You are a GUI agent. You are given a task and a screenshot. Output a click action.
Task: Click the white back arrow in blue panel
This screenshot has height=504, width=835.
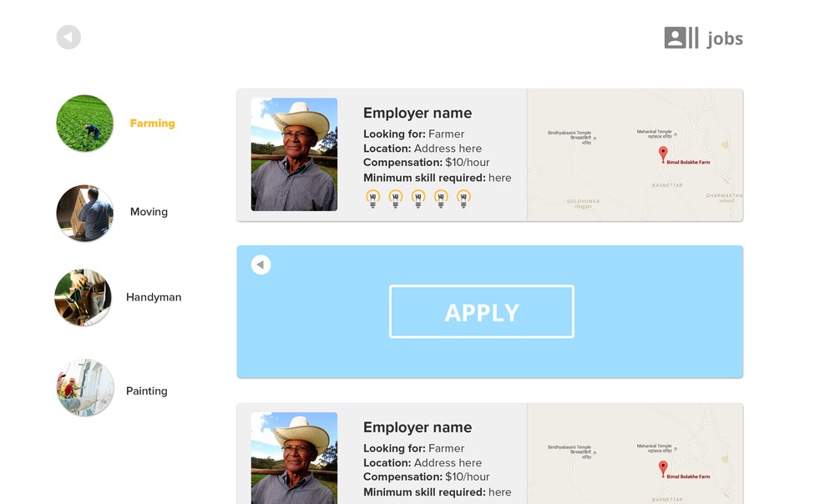261,265
